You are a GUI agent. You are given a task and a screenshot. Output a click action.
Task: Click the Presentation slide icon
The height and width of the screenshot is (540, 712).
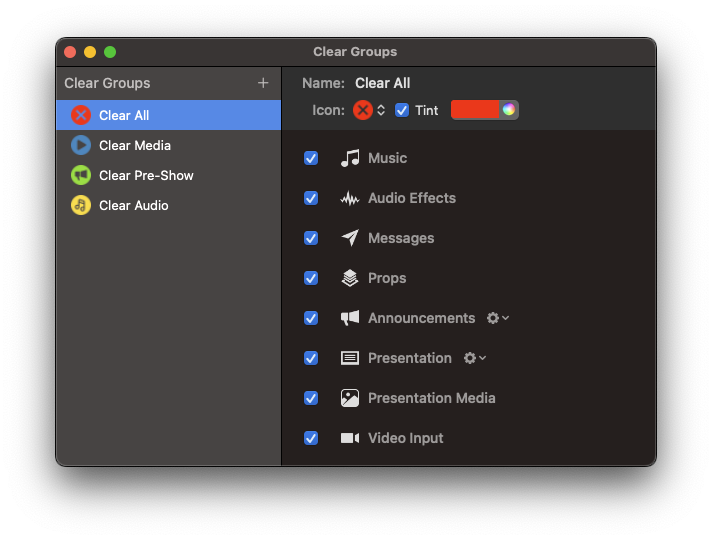coord(350,358)
